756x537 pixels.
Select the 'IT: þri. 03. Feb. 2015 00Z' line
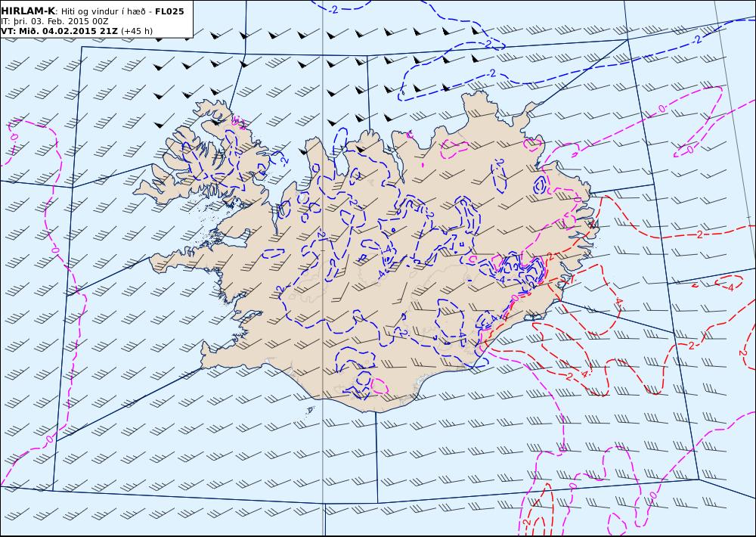[54, 22]
